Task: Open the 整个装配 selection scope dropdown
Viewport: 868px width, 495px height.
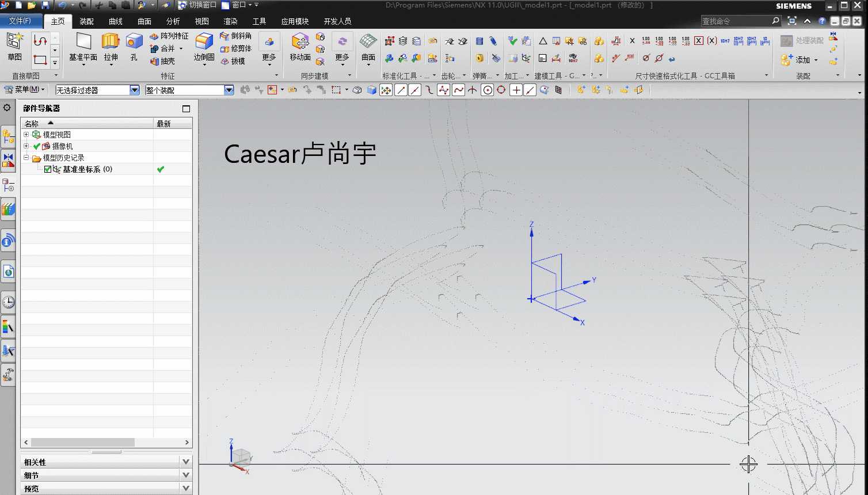Action: click(x=229, y=90)
